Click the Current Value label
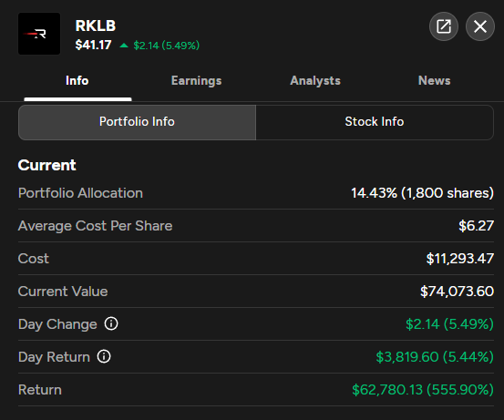504x420 pixels. 63,292
